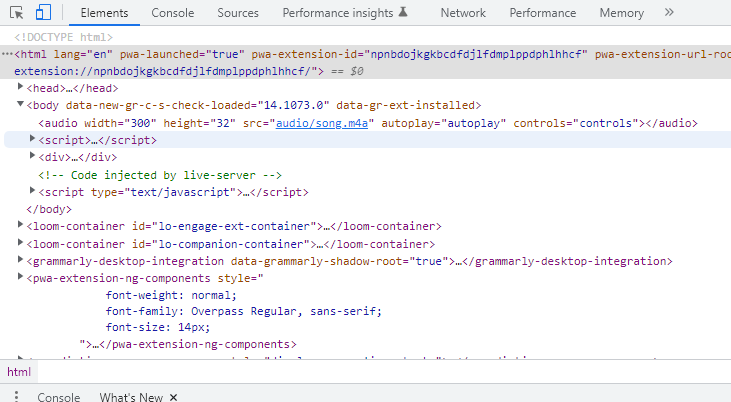Switch to the Memory tab
The height and width of the screenshot is (402, 731).
coord(621,13)
